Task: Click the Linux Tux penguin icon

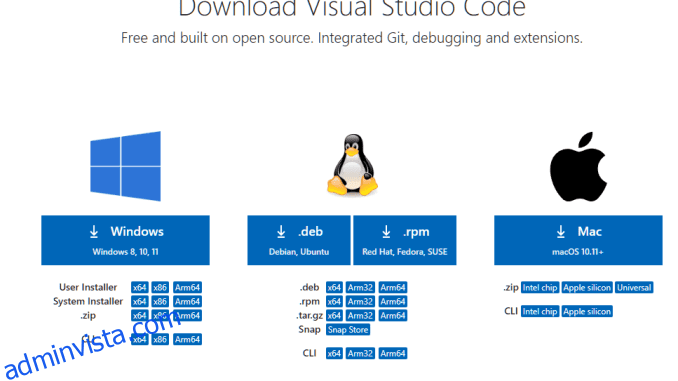Action: [352, 165]
